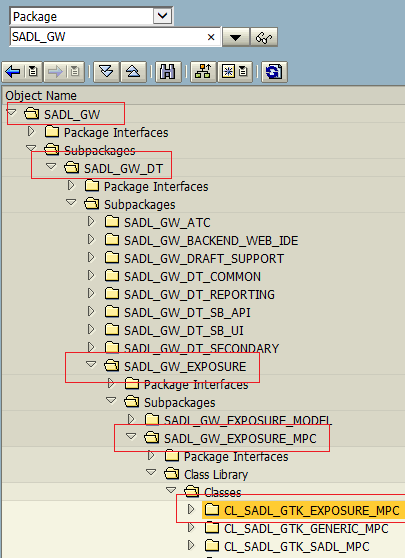The image size is (405, 558).
Task: Expand the SADL_GW_DT_SB_API package
Action: click(91, 311)
